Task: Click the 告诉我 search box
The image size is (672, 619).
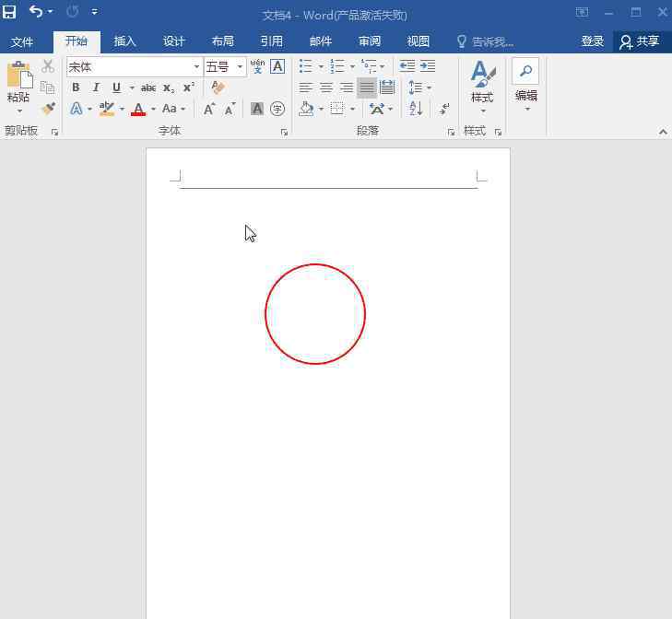Action: 485,41
